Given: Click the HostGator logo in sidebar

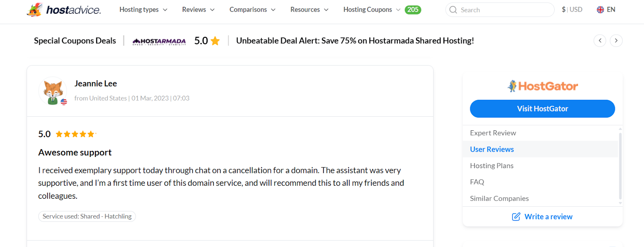Looking at the screenshot, I should [x=543, y=86].
